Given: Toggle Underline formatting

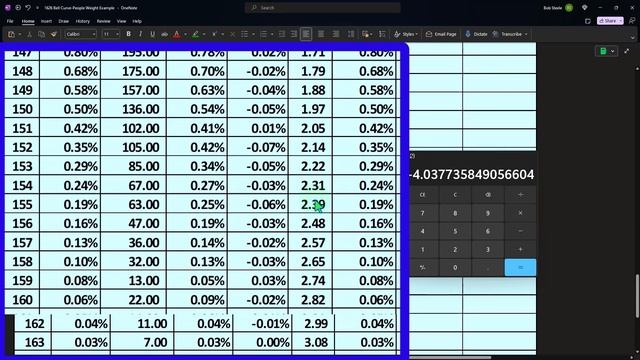Looking at the screenshot, I should [x=152, y=34].
